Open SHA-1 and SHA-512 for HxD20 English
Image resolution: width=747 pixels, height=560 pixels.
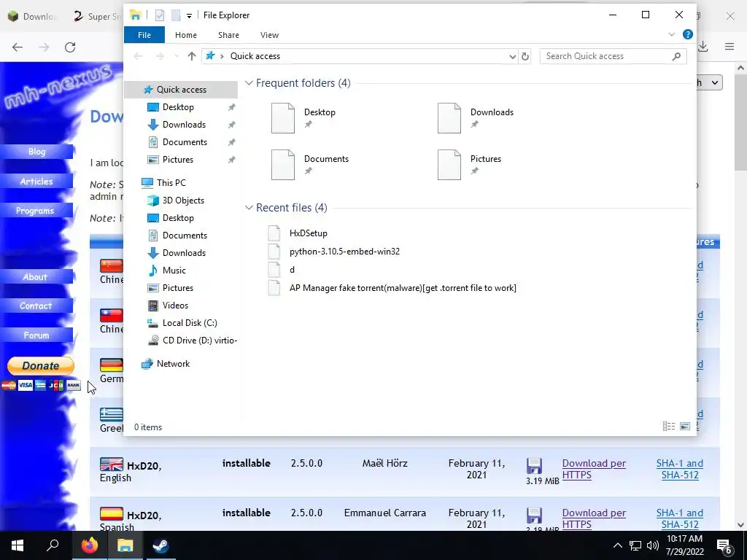point(680,469)
